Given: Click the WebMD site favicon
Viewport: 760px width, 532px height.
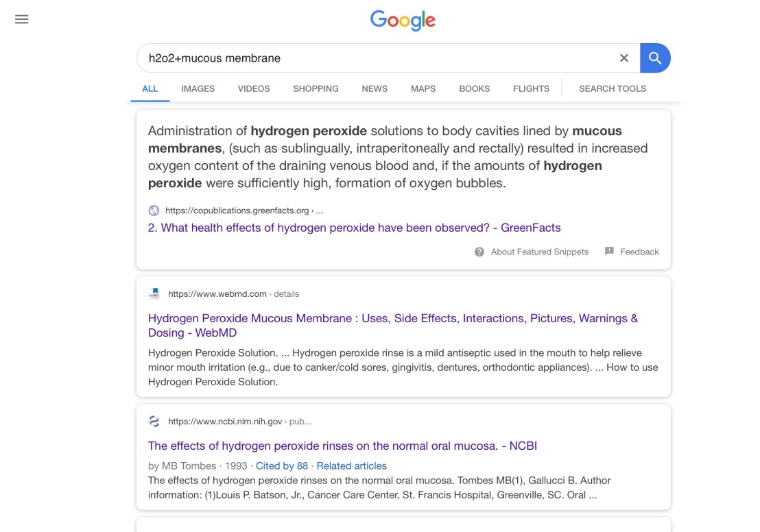Looking at the screenshot, I should click(x=154, y=293).
